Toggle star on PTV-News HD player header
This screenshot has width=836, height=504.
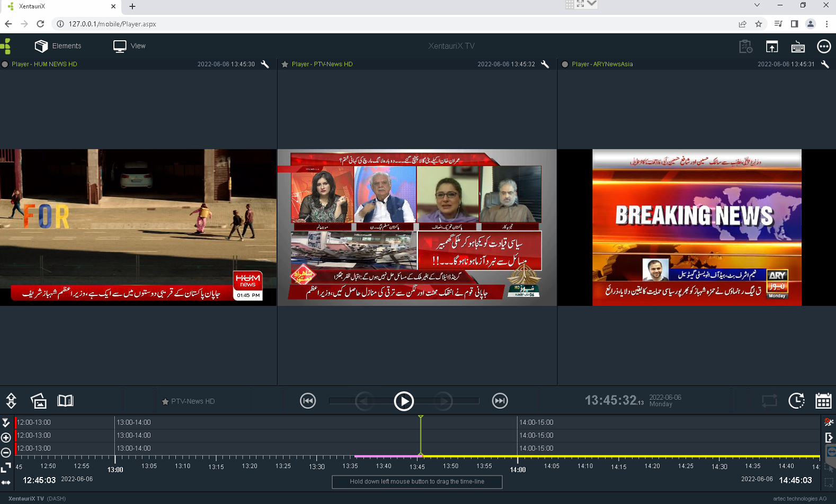click(x=285, y=64)
